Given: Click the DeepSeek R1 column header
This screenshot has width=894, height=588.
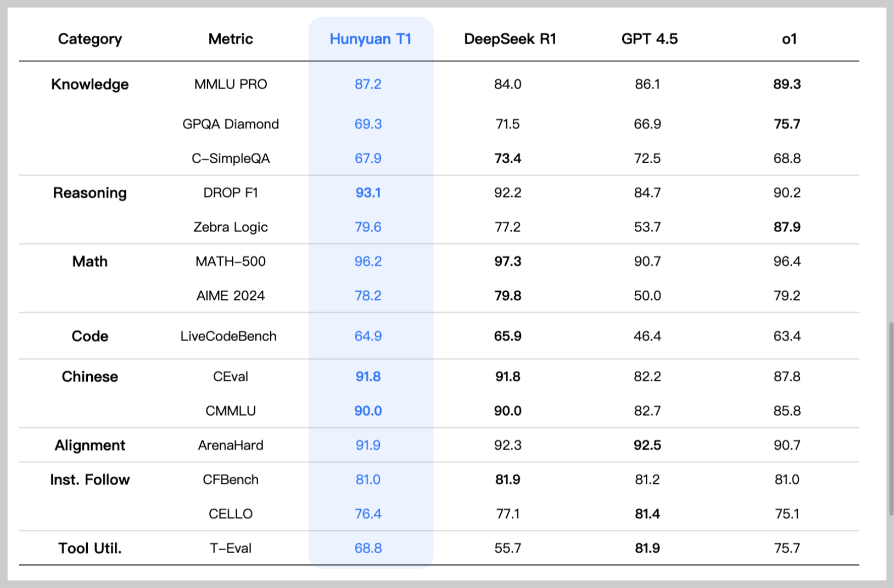Looking at the screenshot, I should (x=510, y=39).
